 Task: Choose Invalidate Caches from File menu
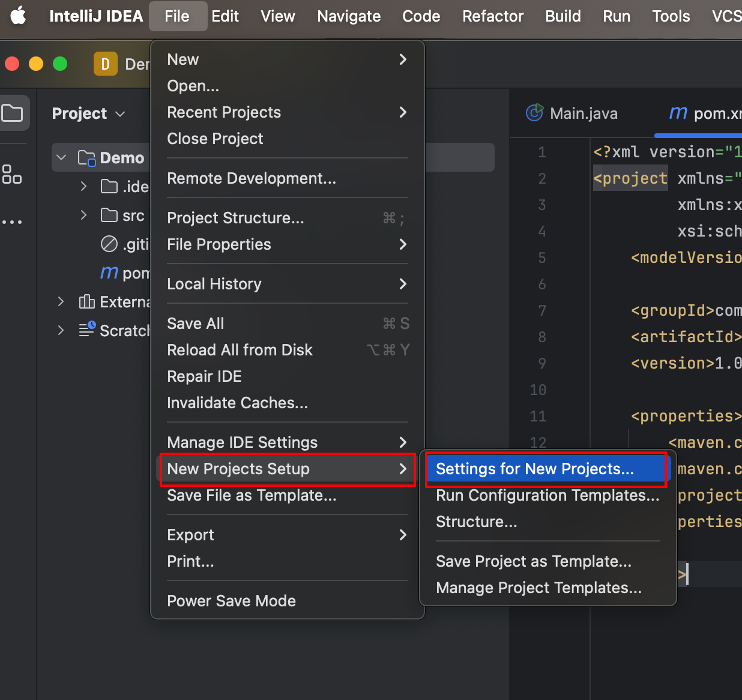(x=237, y=403)
